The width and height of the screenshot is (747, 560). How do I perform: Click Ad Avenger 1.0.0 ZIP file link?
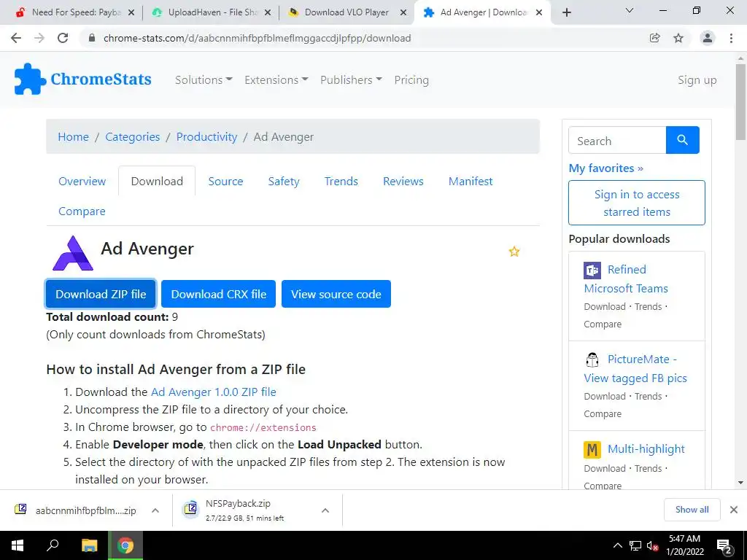[x=214, y=392]
